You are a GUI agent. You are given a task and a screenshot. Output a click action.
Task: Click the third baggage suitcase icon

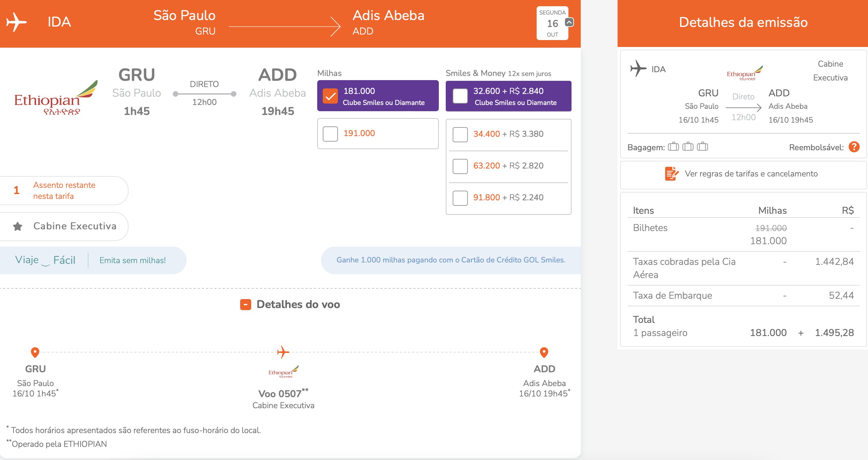(x=702, y=147)
